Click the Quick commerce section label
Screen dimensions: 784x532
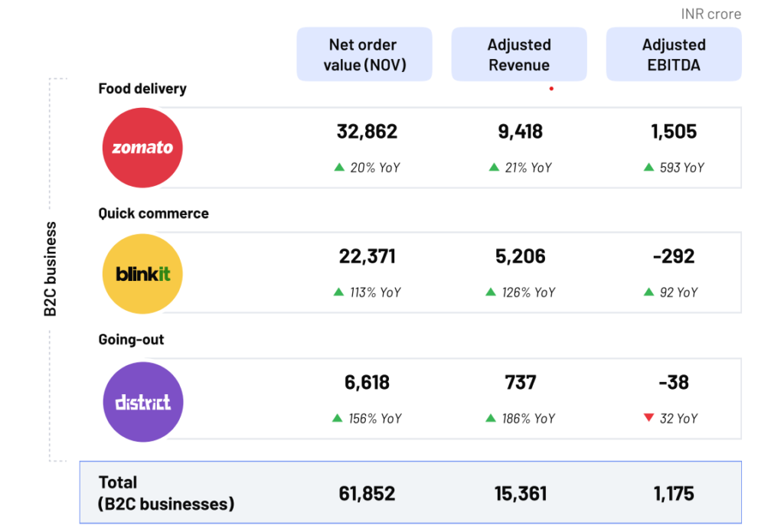153,214
